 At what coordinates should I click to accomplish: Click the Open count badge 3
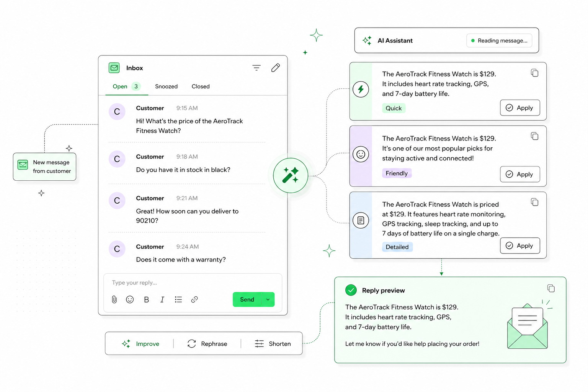(x=136, y=87)
